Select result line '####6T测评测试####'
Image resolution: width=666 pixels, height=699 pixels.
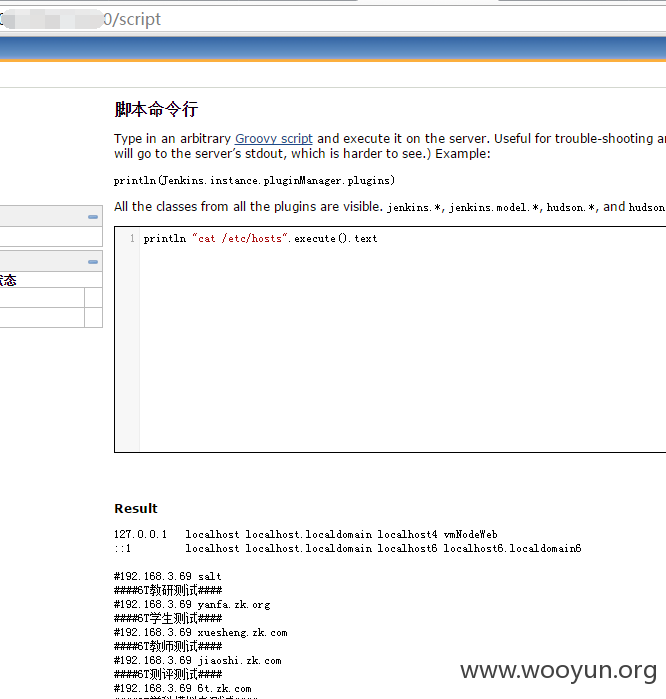(x=168, y=674)
